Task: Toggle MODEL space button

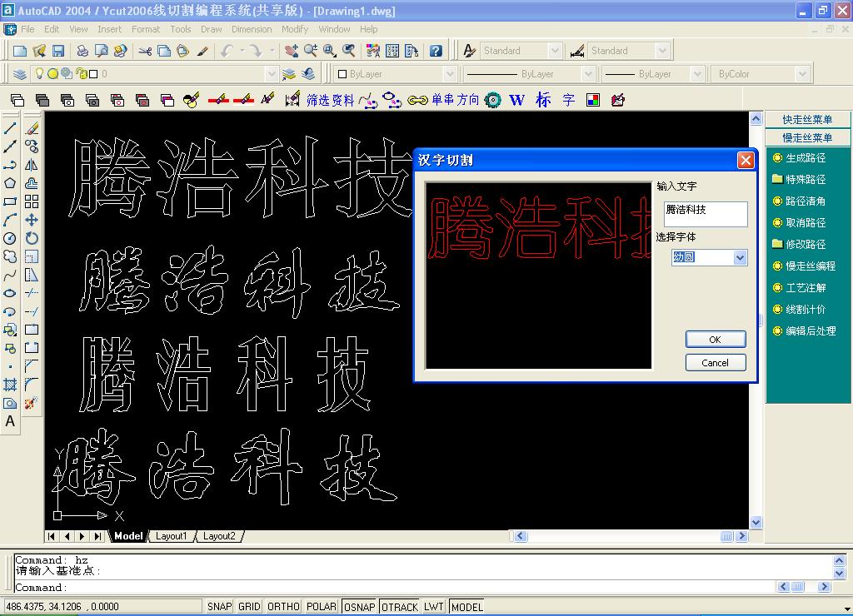Action: click(x=466, y=607)
